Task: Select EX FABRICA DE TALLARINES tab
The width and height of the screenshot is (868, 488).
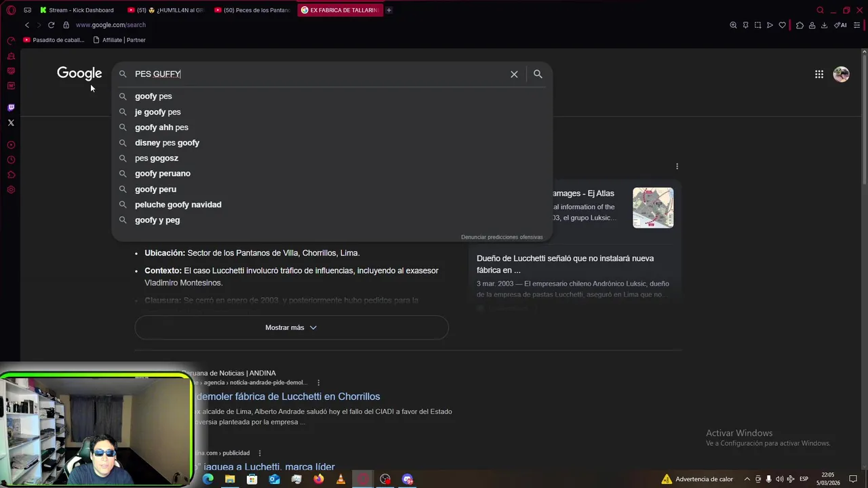Action: click(x=340, y=10)
